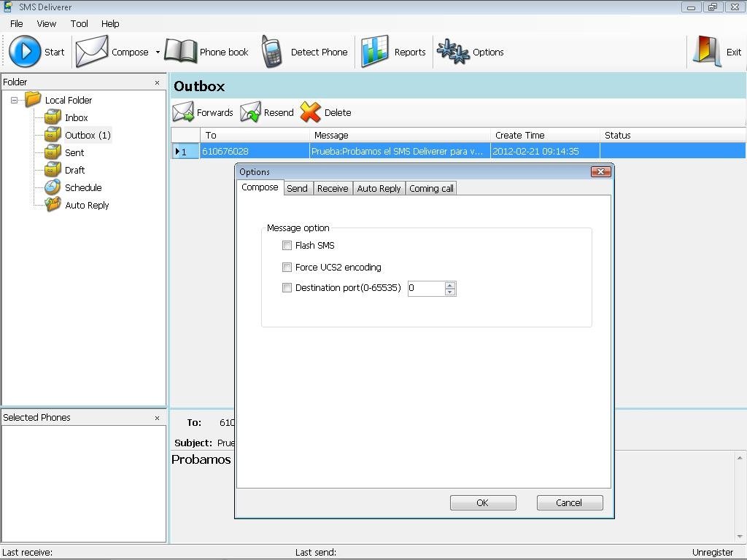Select the Inbox folder icon

(x=53, y=117)
